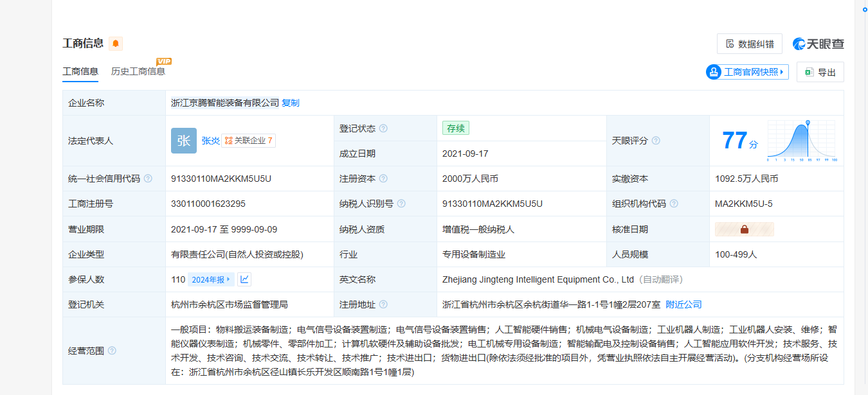Switch to 历史工商信息 VIP tab

tap(138, 71)
